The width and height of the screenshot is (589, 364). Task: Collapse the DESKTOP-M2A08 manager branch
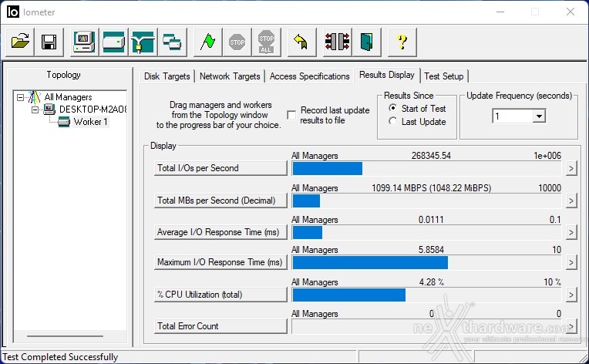(x=35, y=110)
